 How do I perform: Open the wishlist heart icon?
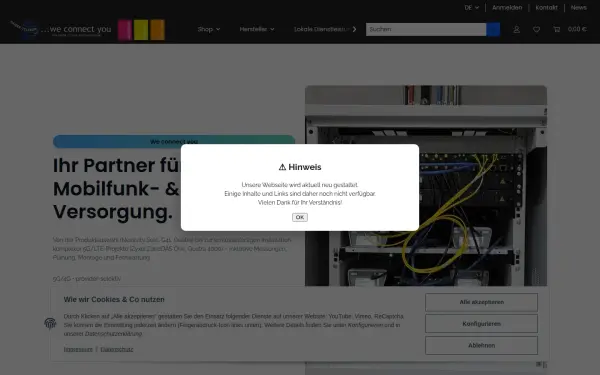click(536, 29)
